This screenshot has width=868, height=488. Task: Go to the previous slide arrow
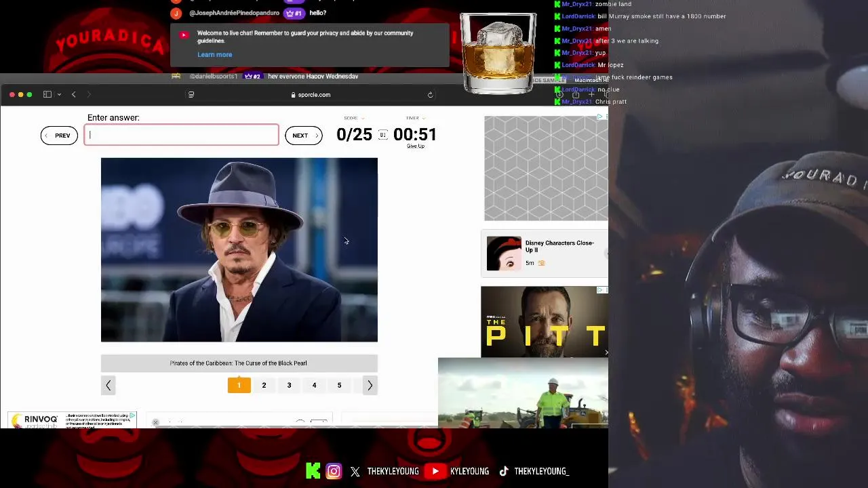pyautogui.click(x=108, y=385)
